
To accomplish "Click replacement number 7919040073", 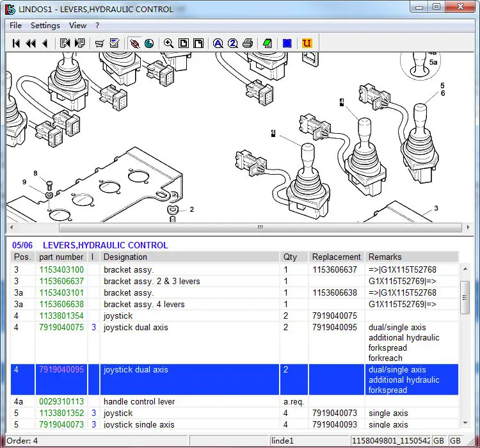I will click(335, 413).
